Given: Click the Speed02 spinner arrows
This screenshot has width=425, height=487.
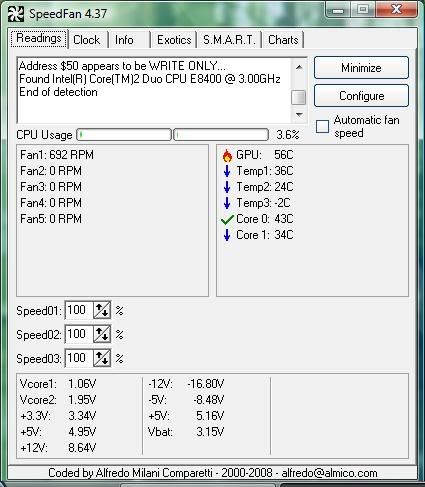Looking at the screenshot, I should (102, 334).
